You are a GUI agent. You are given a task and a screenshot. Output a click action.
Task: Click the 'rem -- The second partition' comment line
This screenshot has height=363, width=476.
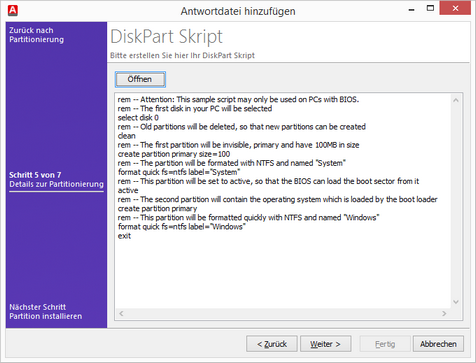[x=277, y=199]
